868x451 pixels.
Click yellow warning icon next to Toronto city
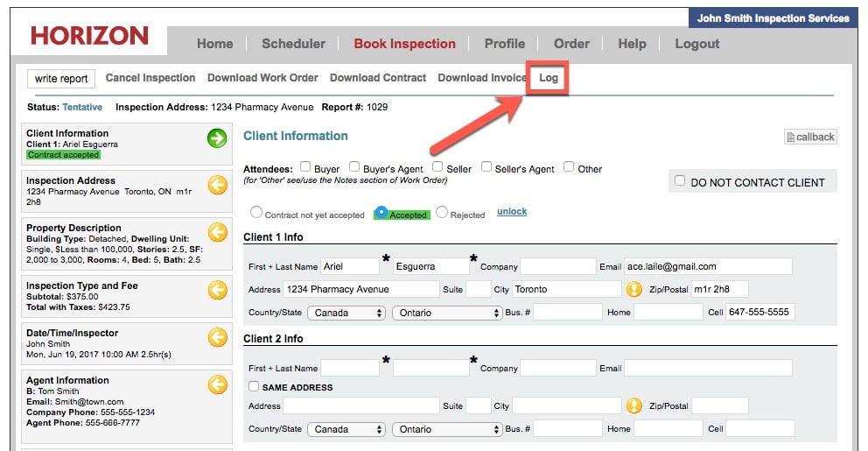tap(634, 289)
